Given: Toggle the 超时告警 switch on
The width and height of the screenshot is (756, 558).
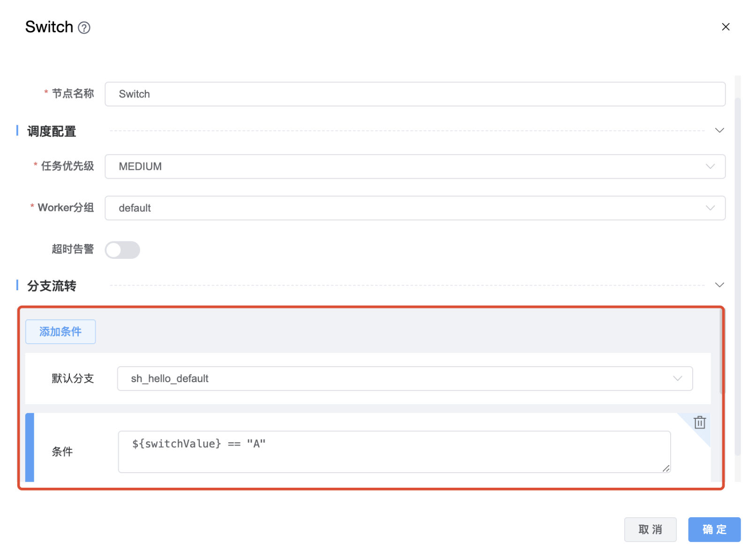Looking at the screenshot, I should pyautogui.click(x=122, y=250).
